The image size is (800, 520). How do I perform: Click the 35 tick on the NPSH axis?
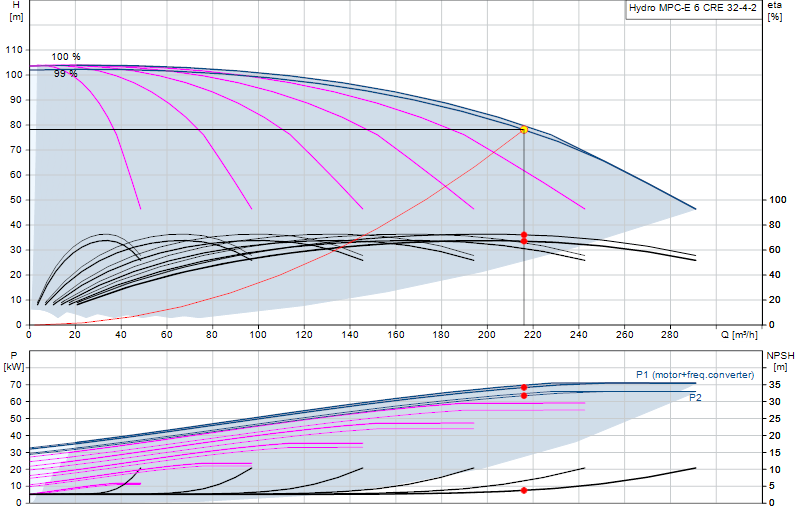(x=775, y=385)
